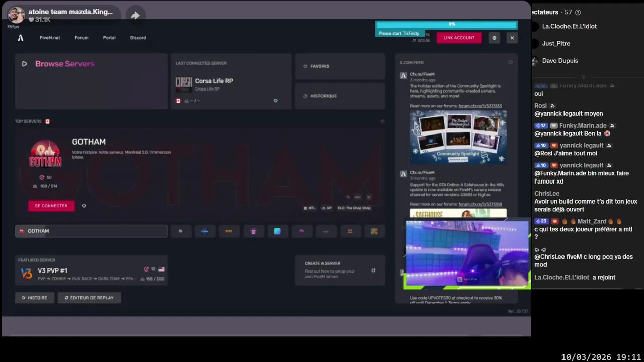Click username Rosl in chat
Screen dimensions: 644x362
540,106
